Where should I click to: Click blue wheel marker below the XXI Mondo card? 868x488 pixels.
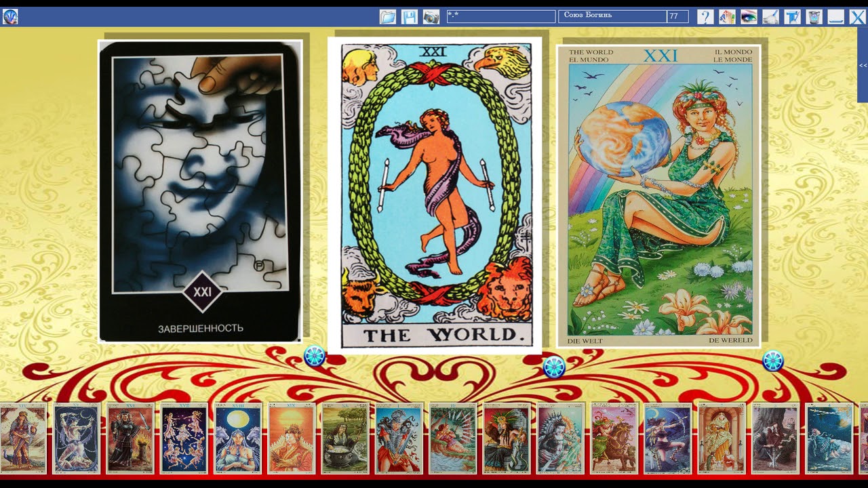(773, 361)
